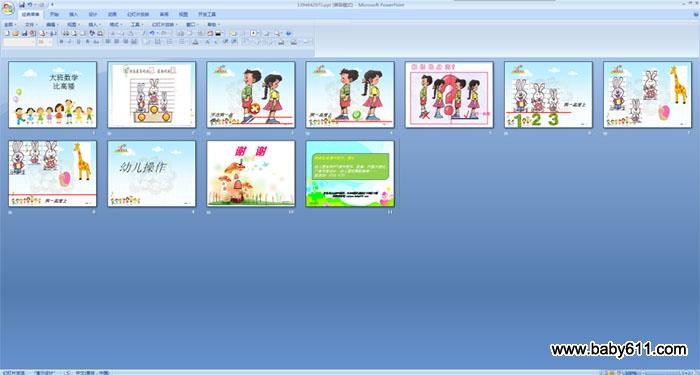Open the font name combo box
This screenshot has width=700, height=375.
[x=20, y=42]
